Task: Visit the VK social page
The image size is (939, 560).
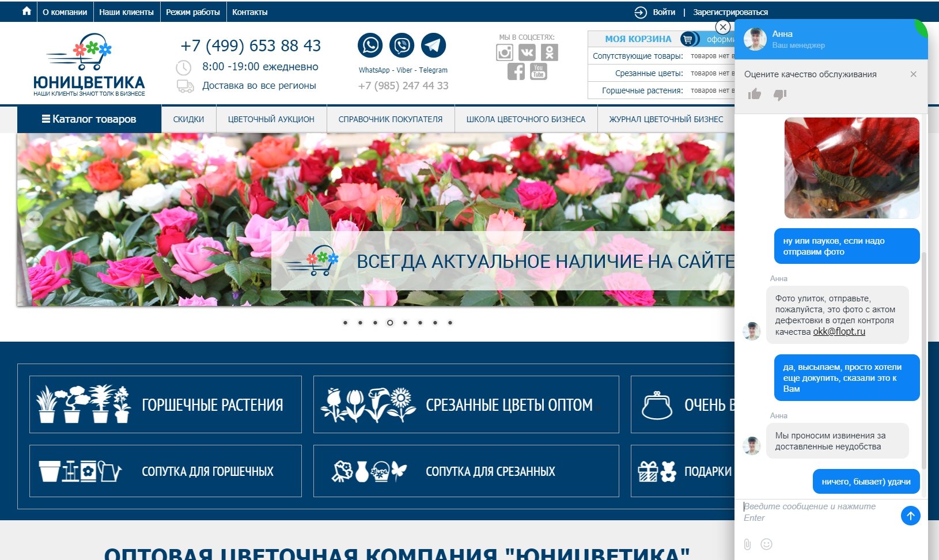Action: click(527, 52)
